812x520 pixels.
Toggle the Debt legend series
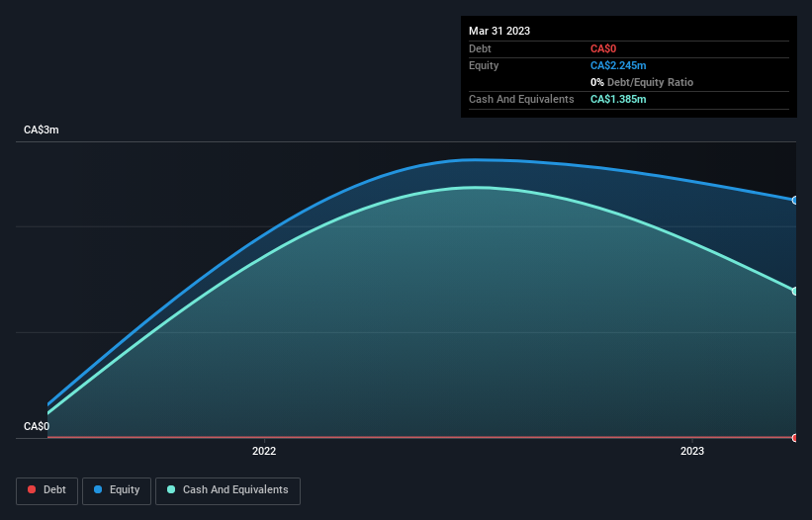[47, 490]
